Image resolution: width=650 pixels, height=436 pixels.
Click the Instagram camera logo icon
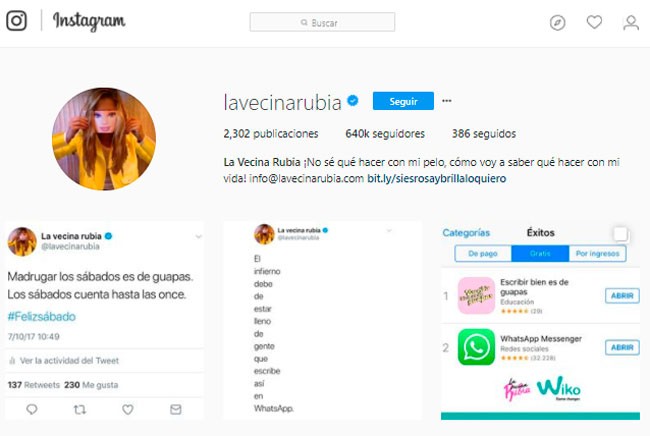point(17,21)
